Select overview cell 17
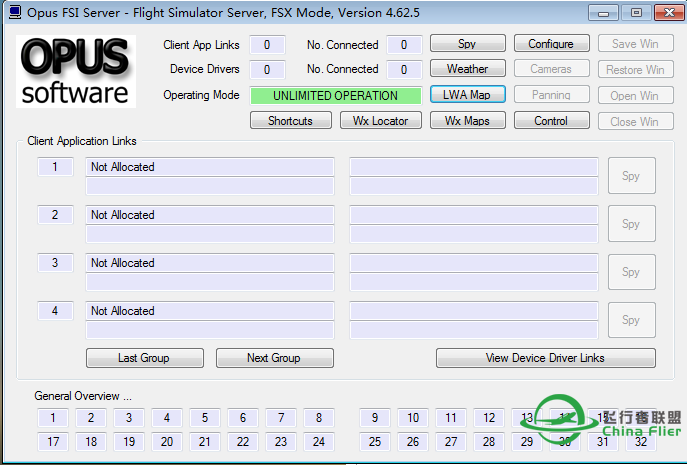 point(53,442)
